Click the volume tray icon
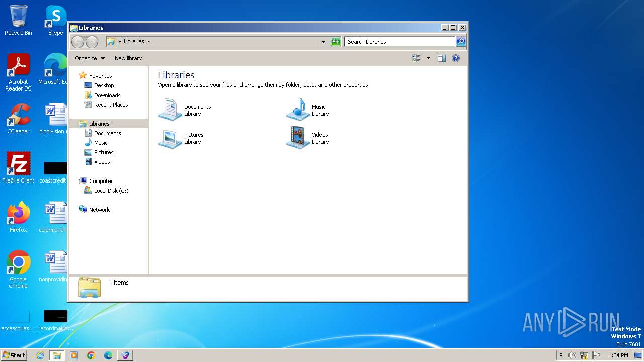The width and height of the screenshot is (644, 362). click(572, 355)
